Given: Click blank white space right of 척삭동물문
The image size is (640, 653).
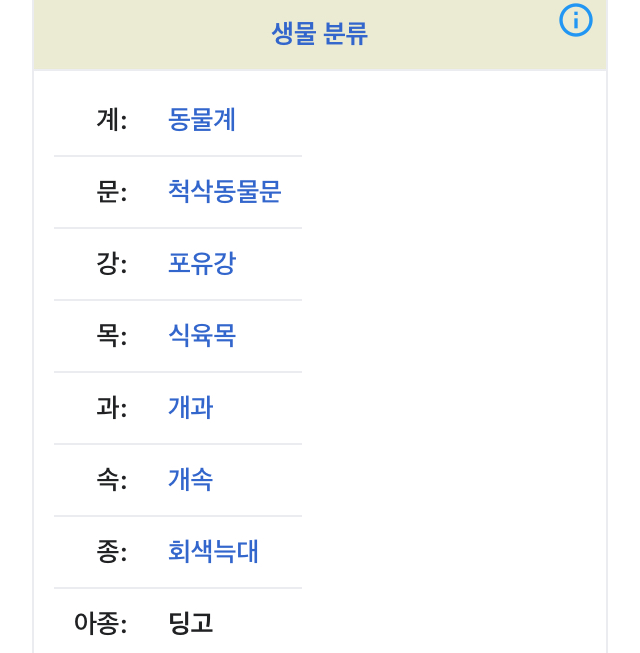Looking at the screenshot, I should tap(450, 192).
